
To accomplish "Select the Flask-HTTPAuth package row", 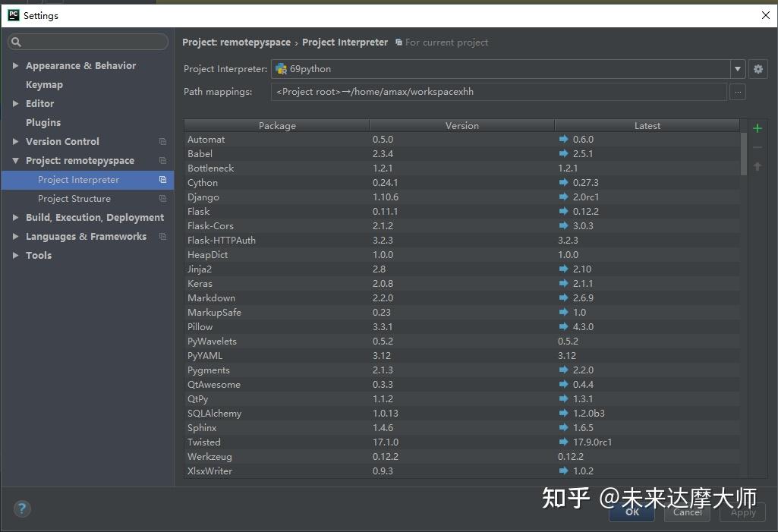I will (x=462, y=240).
